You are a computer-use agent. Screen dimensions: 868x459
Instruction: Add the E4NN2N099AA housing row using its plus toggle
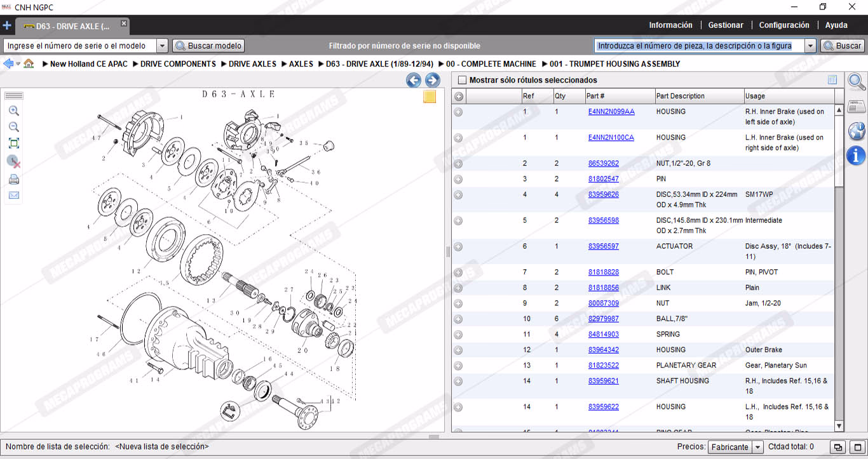coord(458,112)
